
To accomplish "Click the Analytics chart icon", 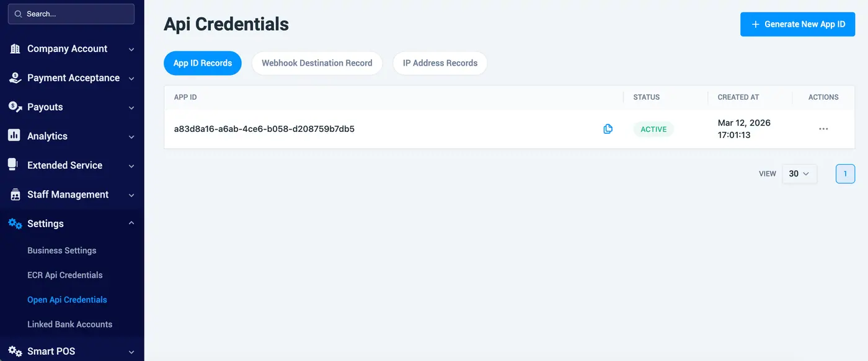I will point(14,136).
